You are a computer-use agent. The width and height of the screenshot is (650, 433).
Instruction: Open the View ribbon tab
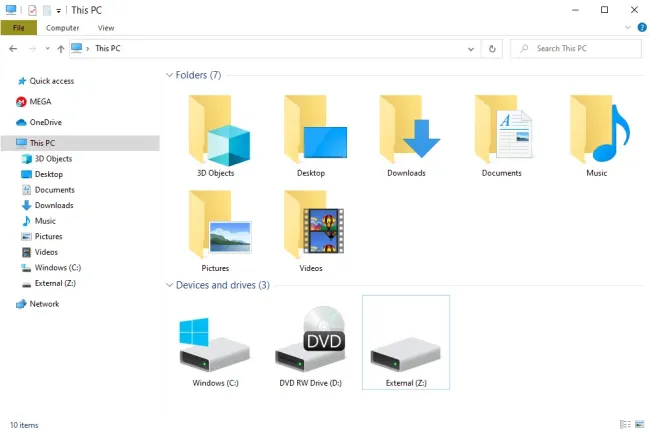coord(105,28)
